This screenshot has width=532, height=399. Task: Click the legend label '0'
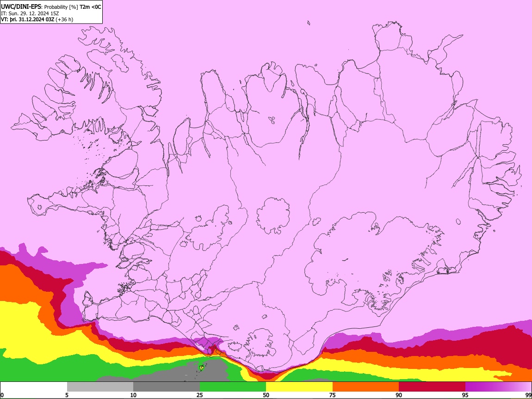pyautogui.click(x=2, y=395)
